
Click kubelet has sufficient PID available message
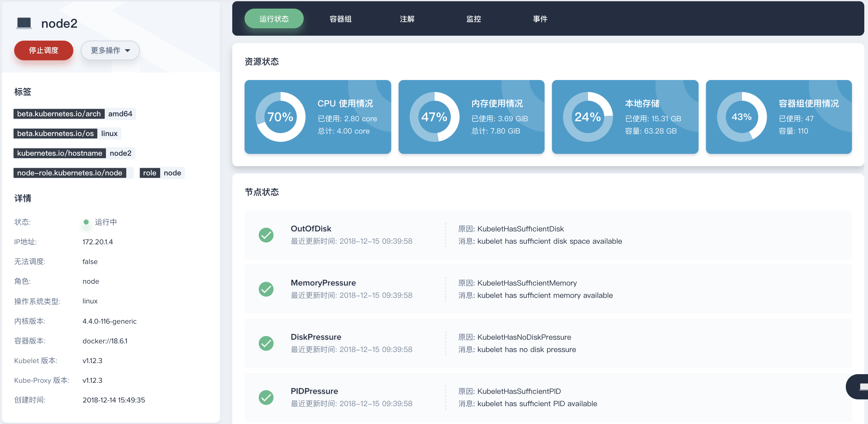coord(537,404)
